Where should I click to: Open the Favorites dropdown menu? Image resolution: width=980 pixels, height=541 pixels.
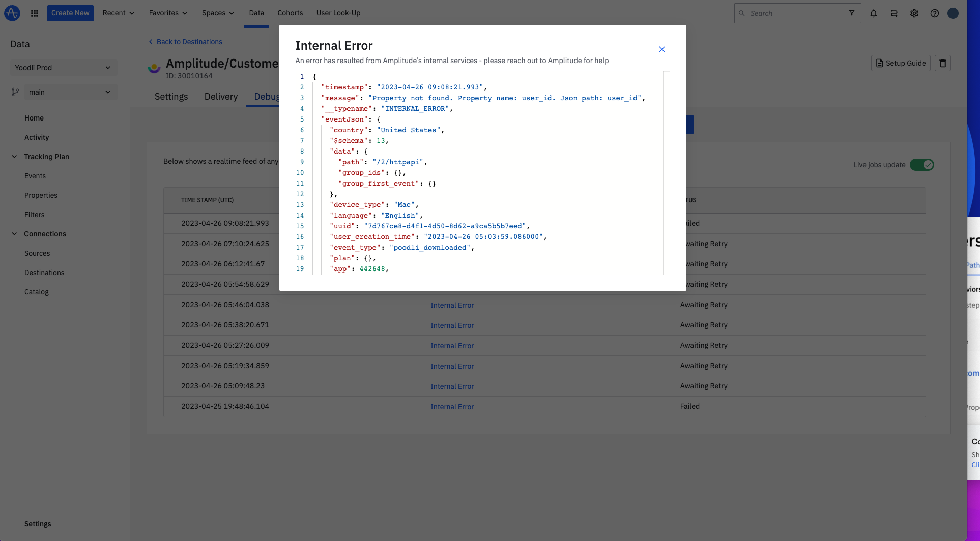(168, 13)
